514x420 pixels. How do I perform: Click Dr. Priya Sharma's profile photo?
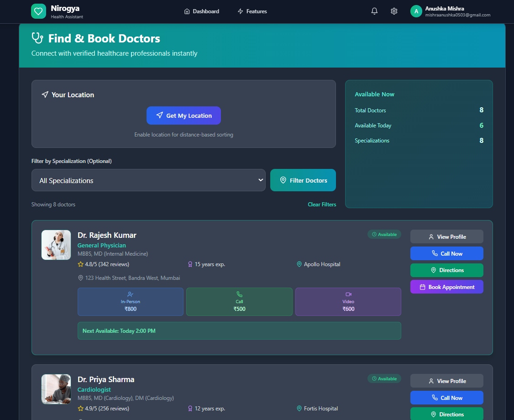pyautogui.click(x=56, y=389)
